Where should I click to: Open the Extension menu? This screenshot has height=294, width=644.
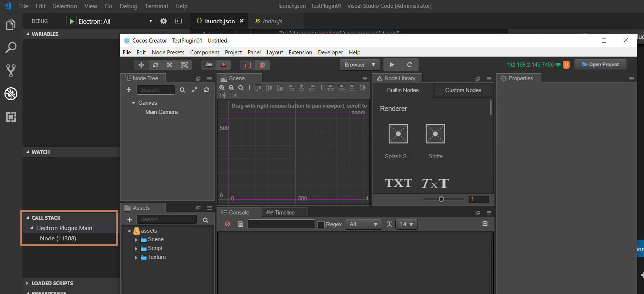[300, 53]
